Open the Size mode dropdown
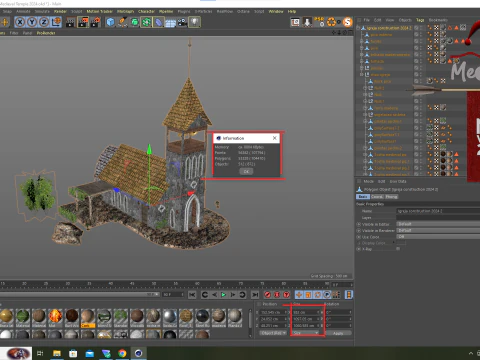The width and height of the screenshot is (480, 360). [307, 333]
